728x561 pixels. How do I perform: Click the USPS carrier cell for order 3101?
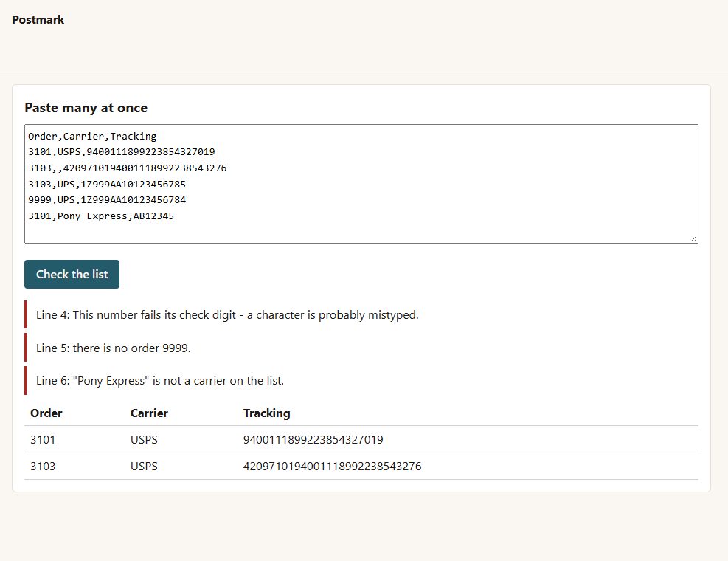[144, 440]
